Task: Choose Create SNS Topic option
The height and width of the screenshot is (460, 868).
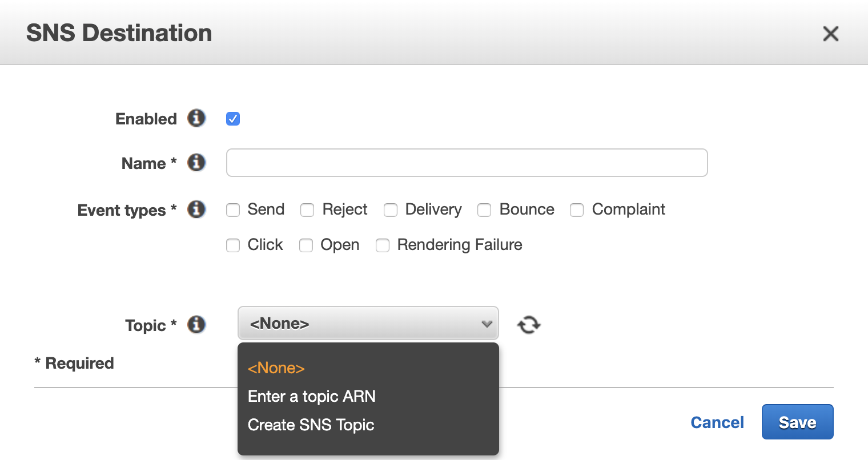Action: click(311, 425)
